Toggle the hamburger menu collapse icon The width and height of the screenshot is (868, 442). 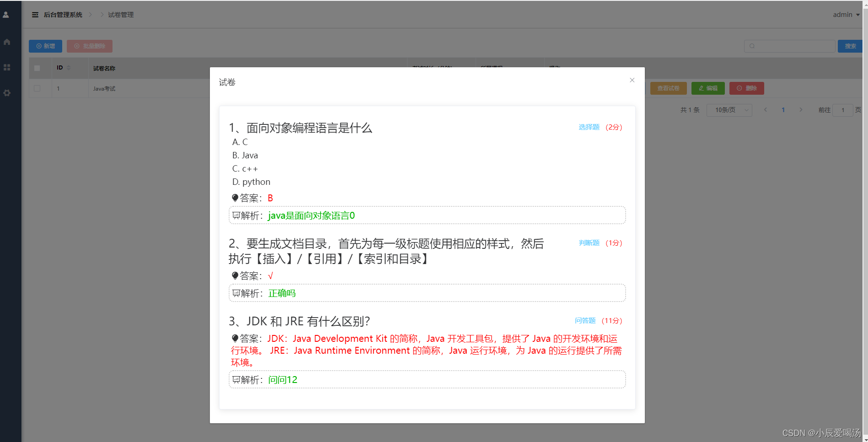click(35, 15)
